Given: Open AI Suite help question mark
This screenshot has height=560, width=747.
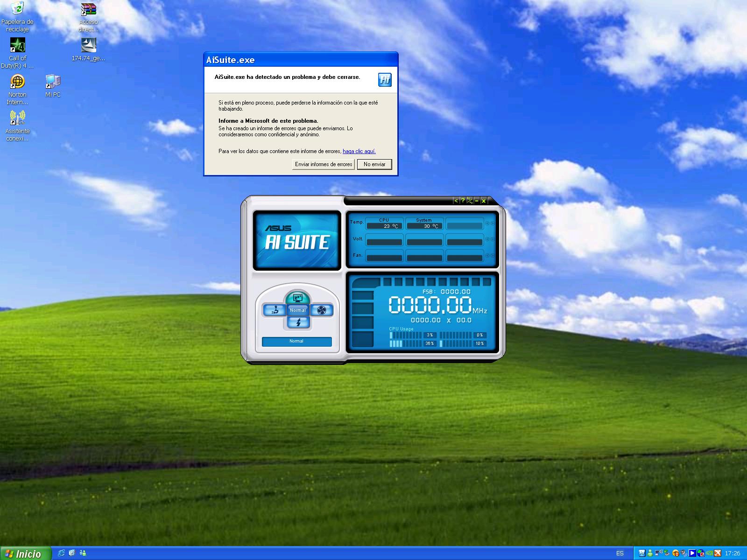Looking at the screenshot, I should click(463, 201).
